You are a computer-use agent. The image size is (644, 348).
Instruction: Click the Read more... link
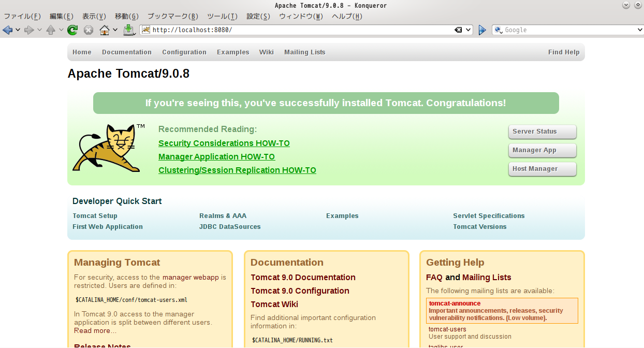(95, 331)
